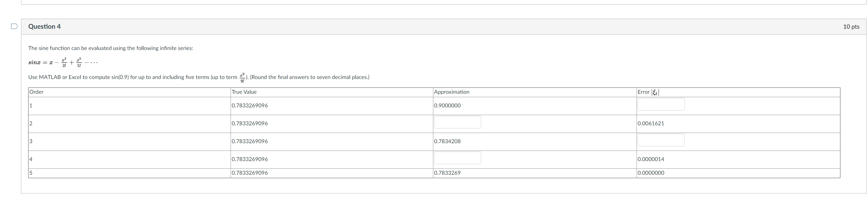Click the Approximation input box for Order 4
Screen dimensions: 868x198
457,158
